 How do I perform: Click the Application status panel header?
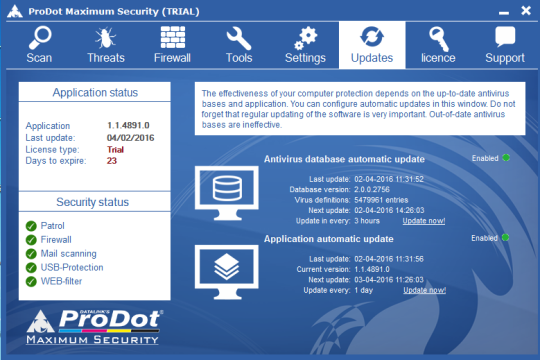95,92
